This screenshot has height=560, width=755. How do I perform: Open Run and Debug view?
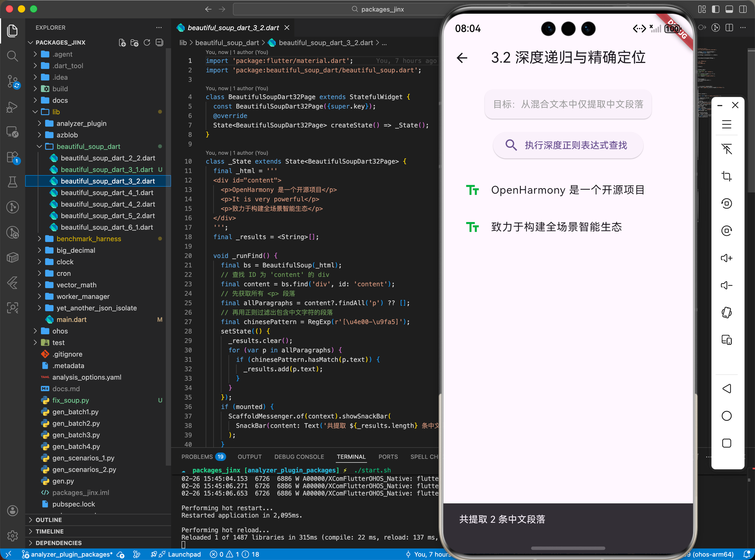[13, 107]
